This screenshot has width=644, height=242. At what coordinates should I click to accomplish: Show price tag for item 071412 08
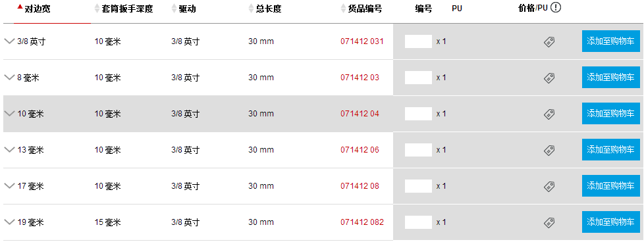[549, 186]
